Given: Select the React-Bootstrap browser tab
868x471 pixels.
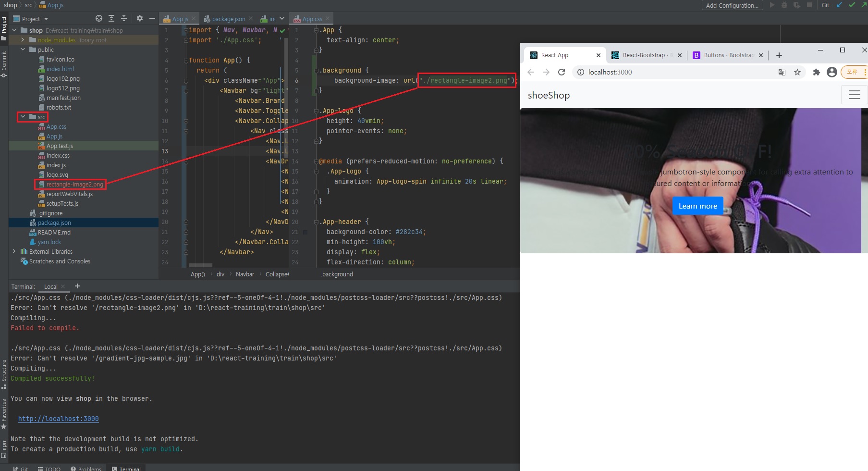Looking at the screenshot, I should pos(644,55).
